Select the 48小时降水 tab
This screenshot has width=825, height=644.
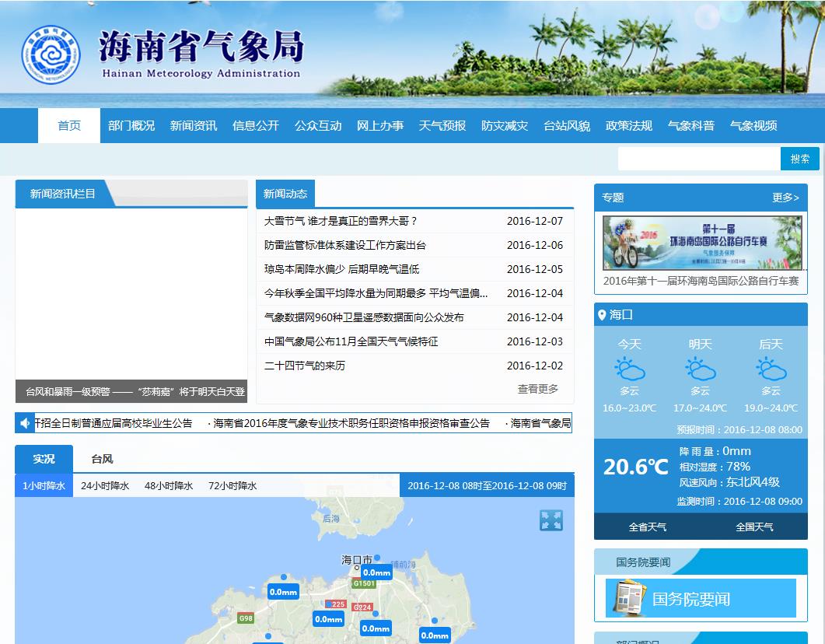(x=169, y=485)
